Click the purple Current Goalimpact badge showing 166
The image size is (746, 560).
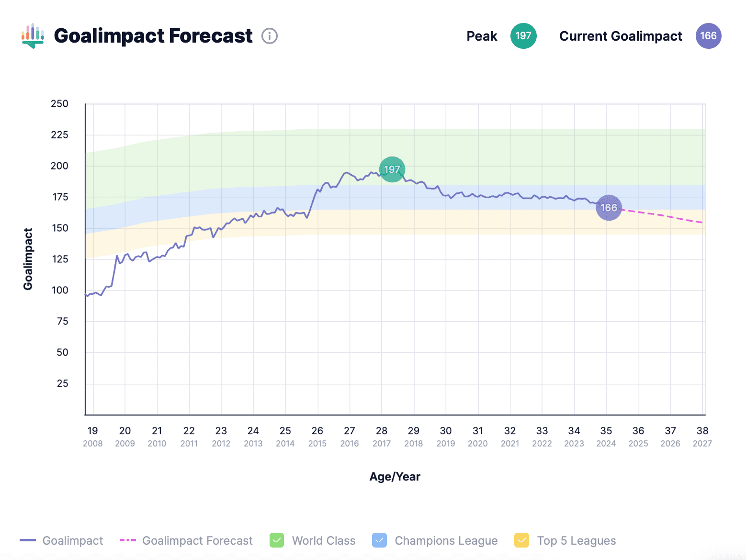click(708, 35)
